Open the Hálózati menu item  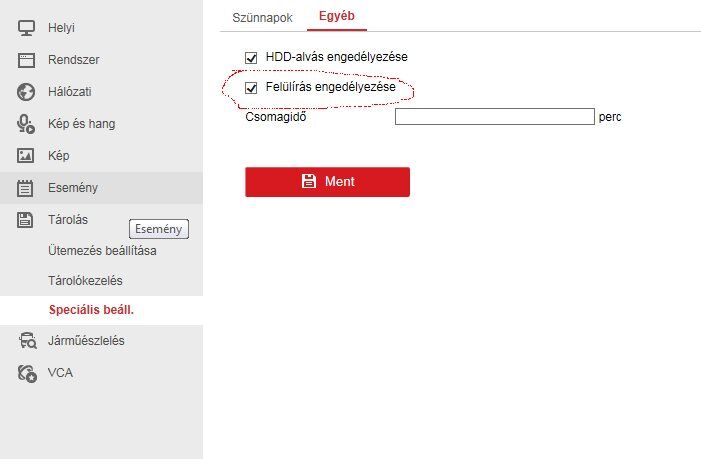(x=101, y=92)
